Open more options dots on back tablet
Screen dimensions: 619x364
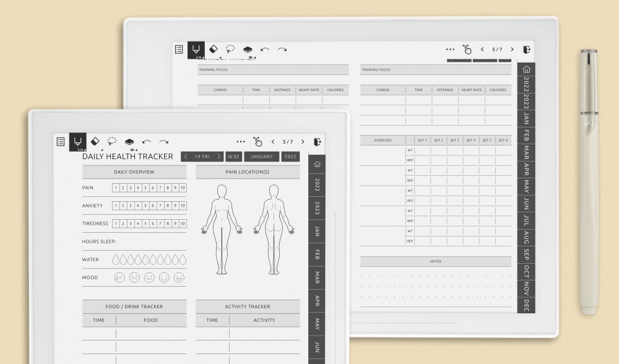(450, 50)
